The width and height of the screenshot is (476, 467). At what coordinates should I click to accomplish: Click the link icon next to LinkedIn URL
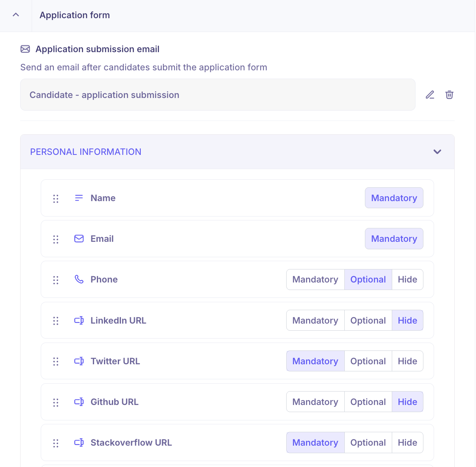(79, 320)
